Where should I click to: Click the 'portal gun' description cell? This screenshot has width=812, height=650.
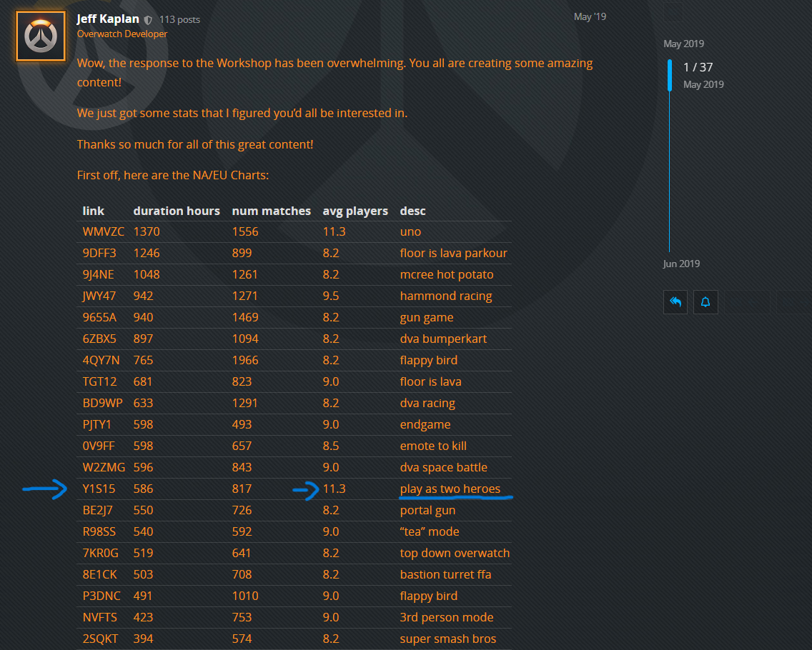point(427,510)
